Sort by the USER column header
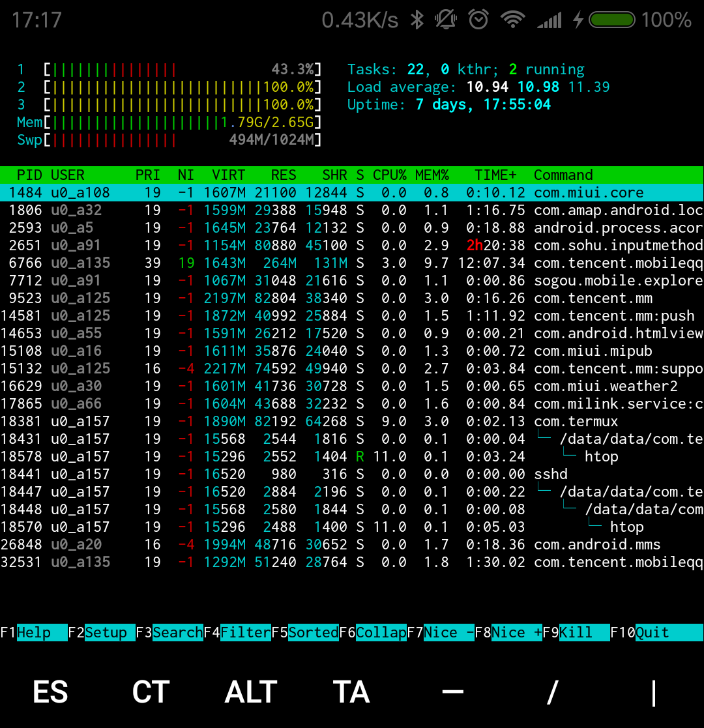Viewport: 704px width, 728px height. coord(68,175)
